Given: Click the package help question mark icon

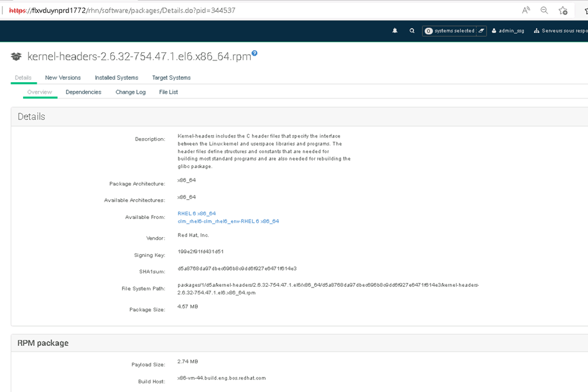Looking at the screenshot, I should tap(254, 54).
